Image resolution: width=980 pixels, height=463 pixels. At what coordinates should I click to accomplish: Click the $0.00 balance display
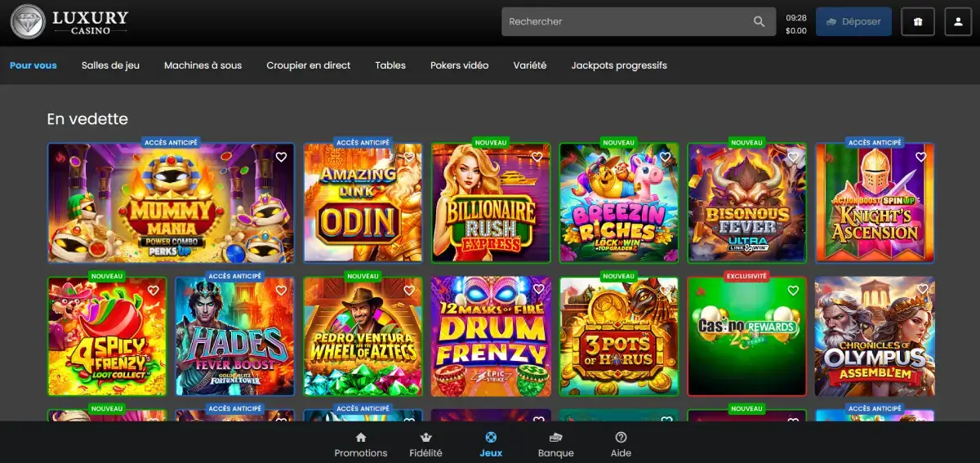tap(796, 31)
